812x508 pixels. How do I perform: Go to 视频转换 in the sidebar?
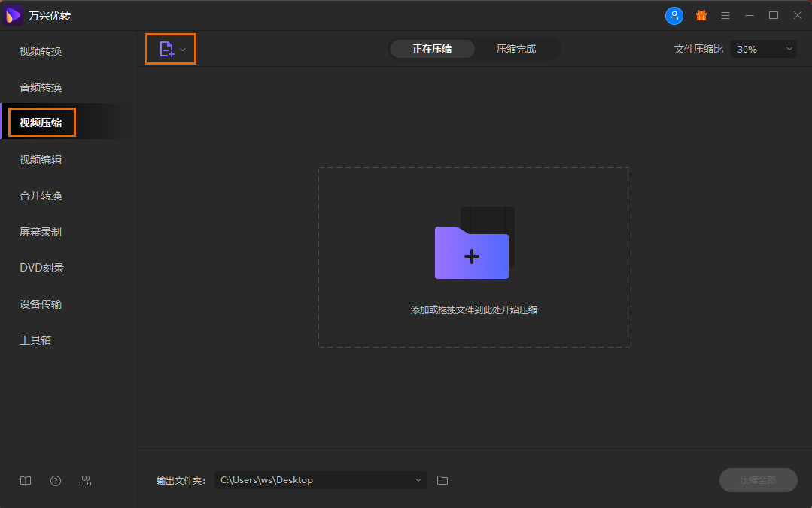coord(41,51)
